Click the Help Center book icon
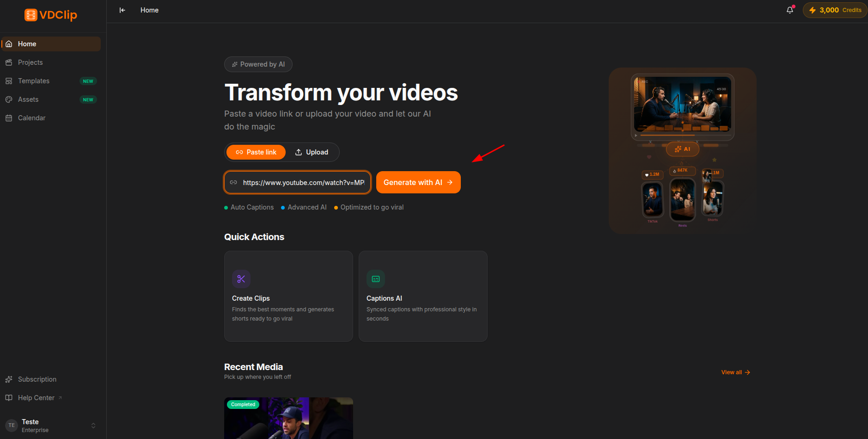This screenshot has width=868, height=439. pos(9,398)
